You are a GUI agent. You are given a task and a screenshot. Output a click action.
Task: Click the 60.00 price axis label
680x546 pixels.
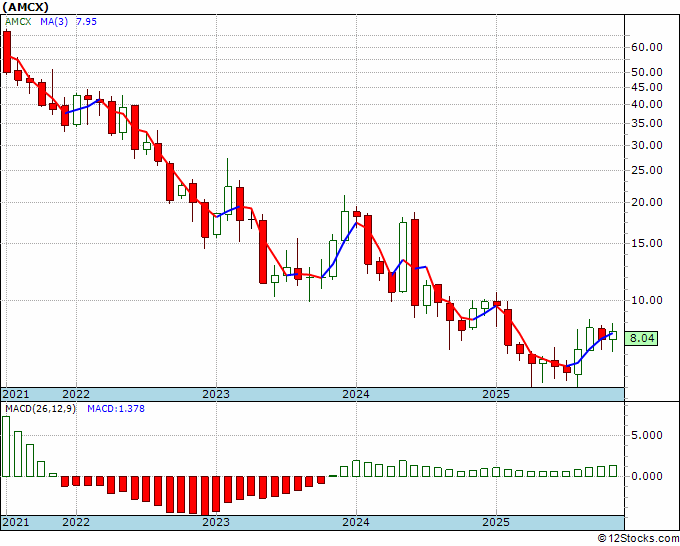pos(647,47)
